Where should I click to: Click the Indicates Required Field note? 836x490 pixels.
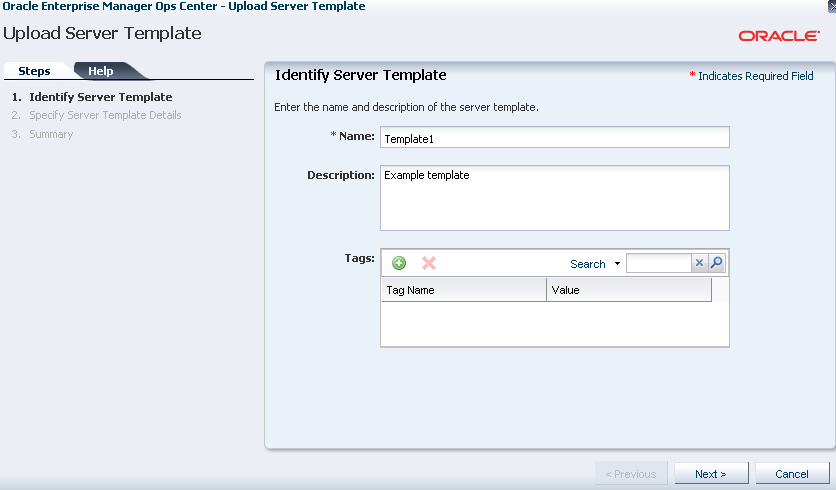751,76
